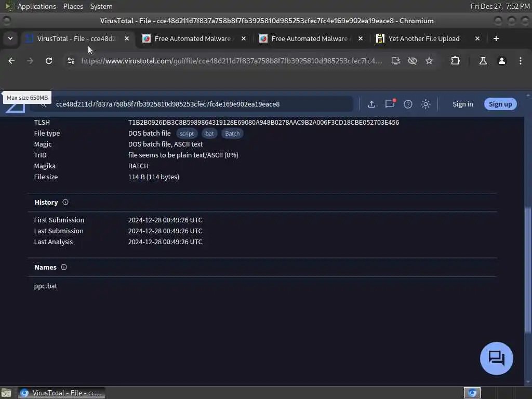Open a new tab with plus button
This screenshot has width=532, height=399.
[x=496, y=38]
